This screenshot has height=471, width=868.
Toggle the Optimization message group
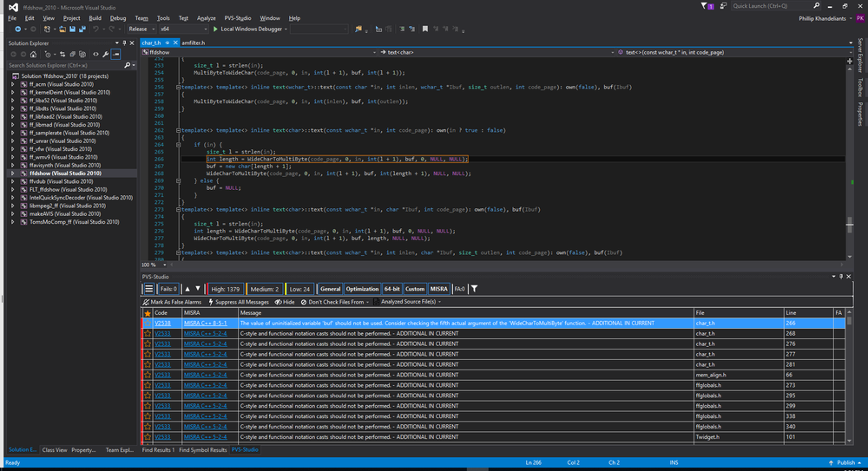tap(362, 289)
